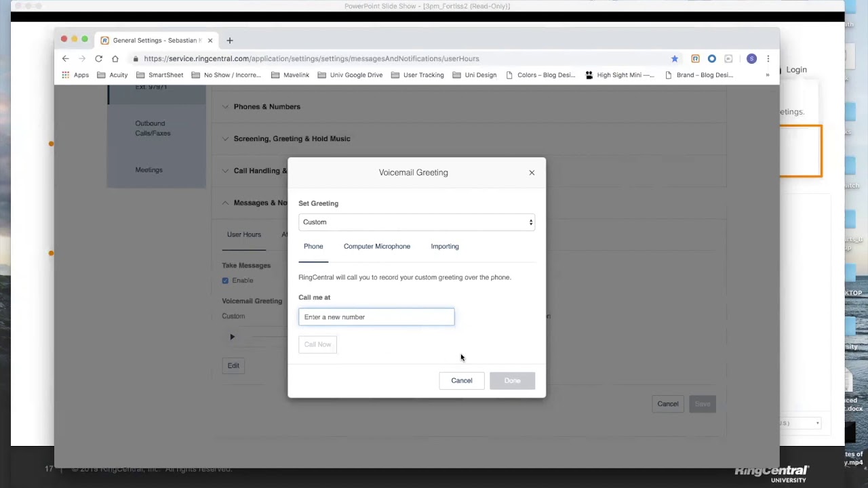Click the macOS red close dot of Chrome
The width and height of the screenshot is (868, 488).
[64, 39]
